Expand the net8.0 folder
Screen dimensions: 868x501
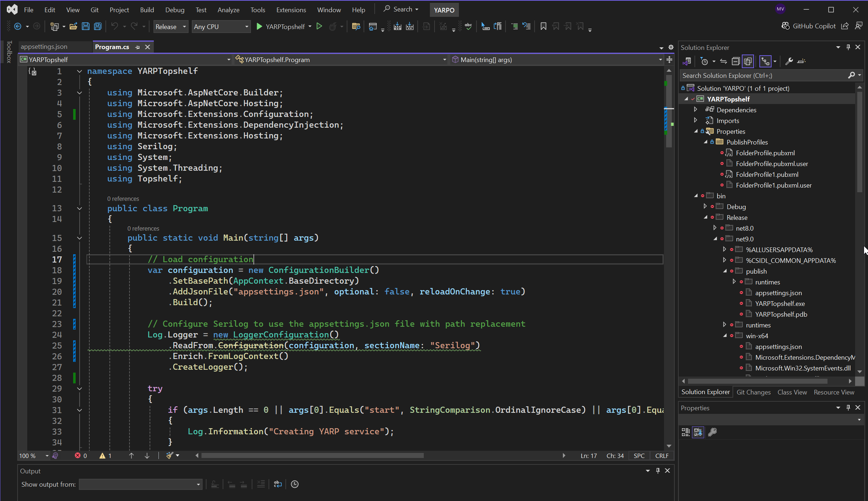tap(715, 228)
